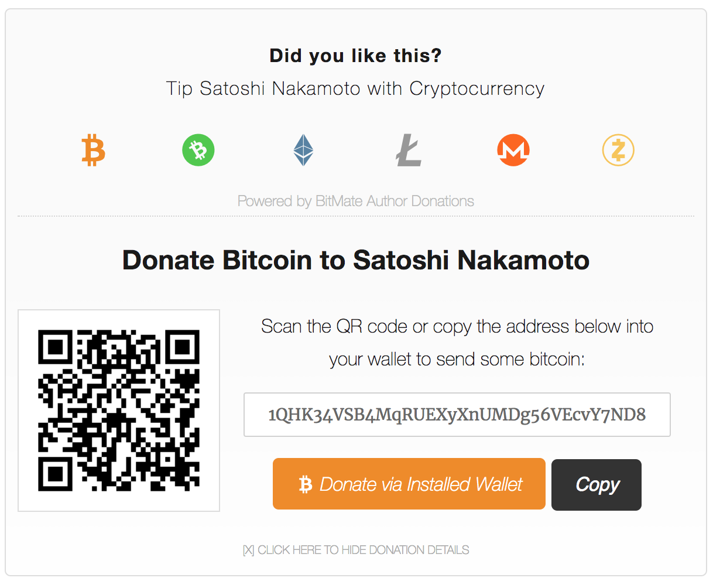
Task: Pick the Ethereum diamond icon
Action: click(x=303, y=150)
